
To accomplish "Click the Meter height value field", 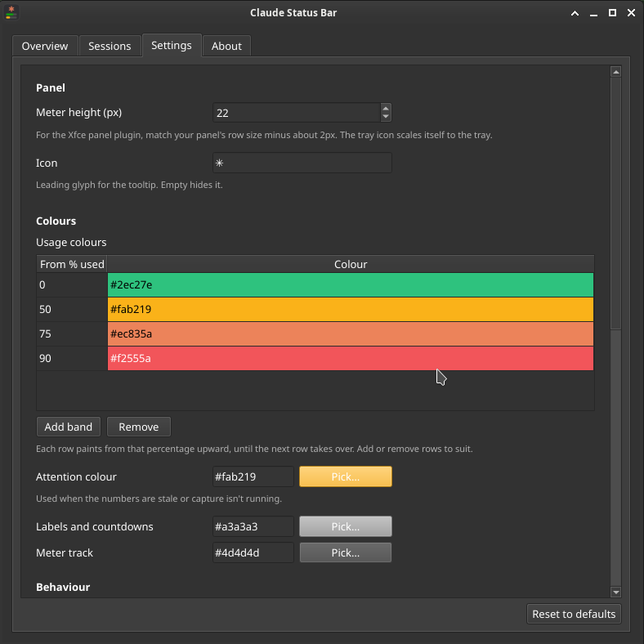I will click(x=297, y=113).
